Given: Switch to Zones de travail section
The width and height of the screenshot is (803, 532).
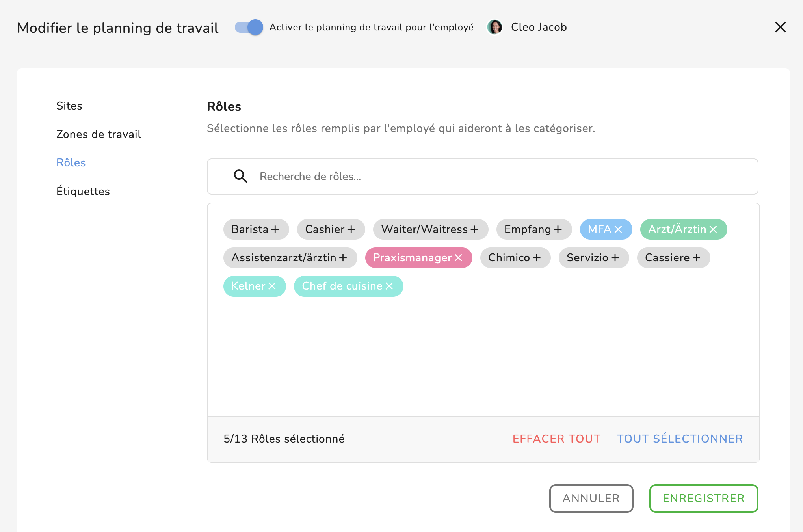Looking at the screenshot, I should coord(99,134).
